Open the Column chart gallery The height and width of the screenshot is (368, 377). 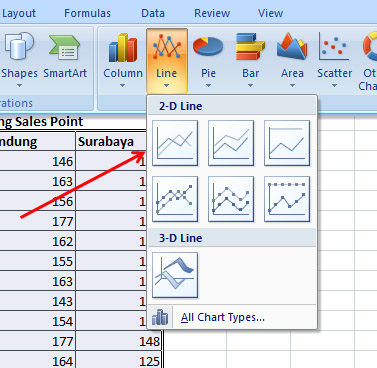tap(123, 61)
